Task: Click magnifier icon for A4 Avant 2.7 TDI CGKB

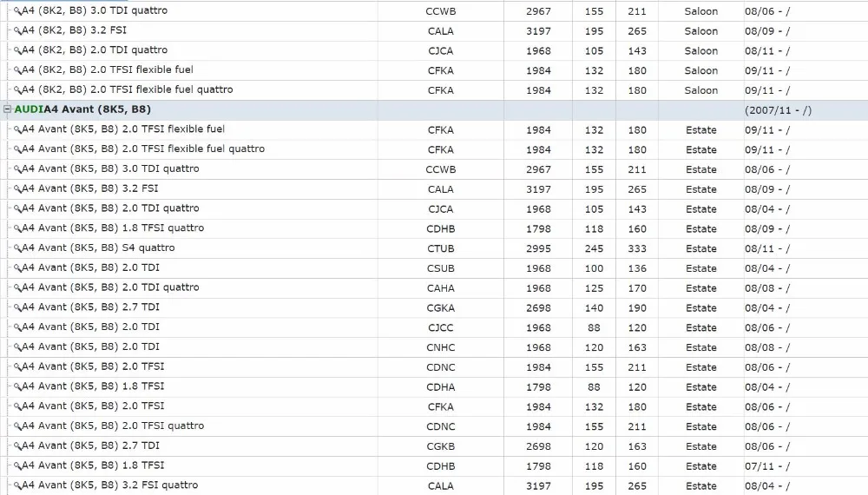Action: tap(17, 446)
